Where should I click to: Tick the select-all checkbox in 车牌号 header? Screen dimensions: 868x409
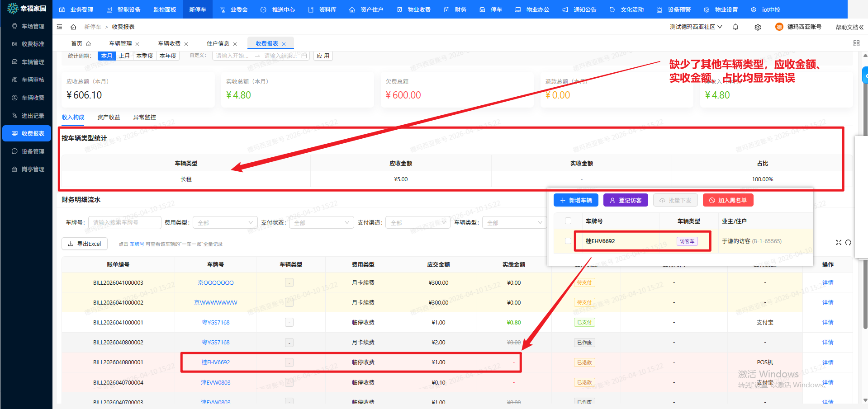(x=568, y=221)
